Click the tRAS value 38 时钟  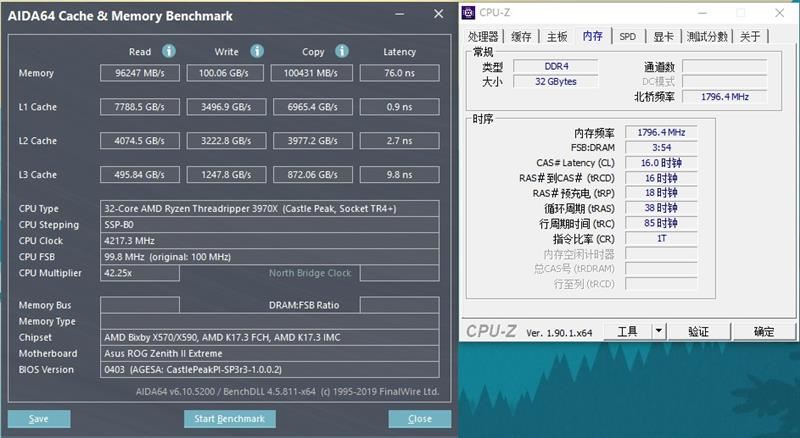pos(661,208)
